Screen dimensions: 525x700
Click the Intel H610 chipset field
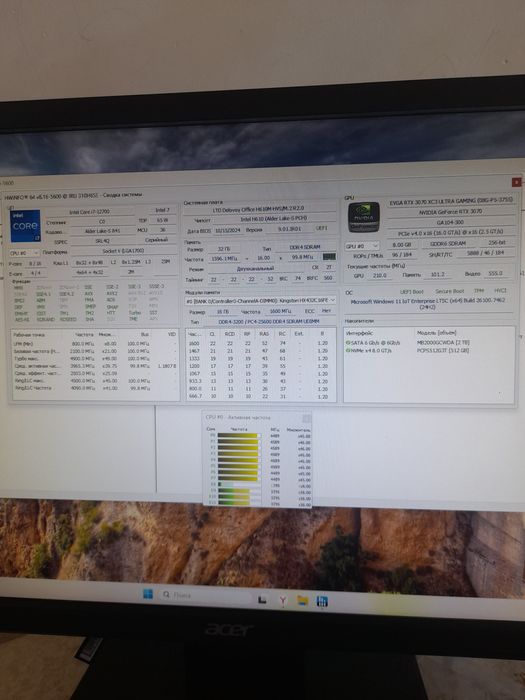point(273,219)
